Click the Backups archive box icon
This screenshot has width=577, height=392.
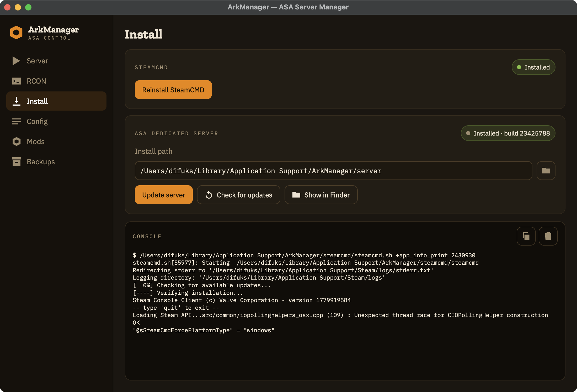tap(17, 162)
